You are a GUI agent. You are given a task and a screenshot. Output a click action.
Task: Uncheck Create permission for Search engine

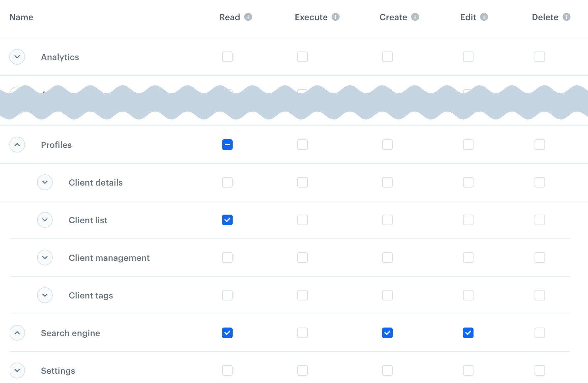coord(387,333)
